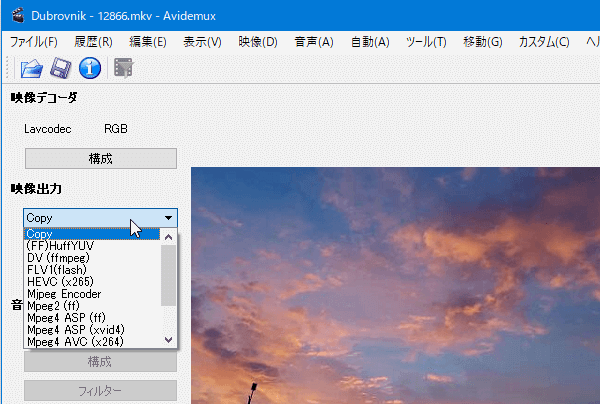
Task: Click the greyed 構成 button under video output
Action: click(x=100, y=362)
